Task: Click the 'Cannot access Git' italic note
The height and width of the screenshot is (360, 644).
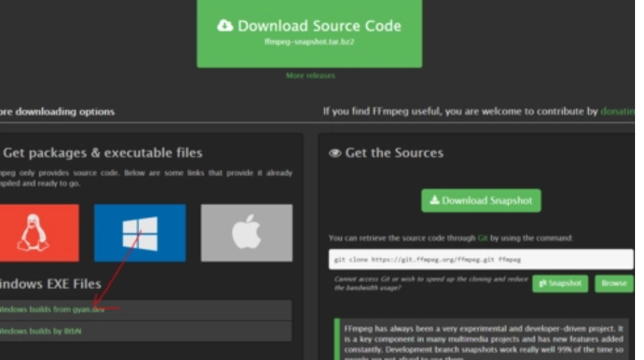Action: point(431,283)
